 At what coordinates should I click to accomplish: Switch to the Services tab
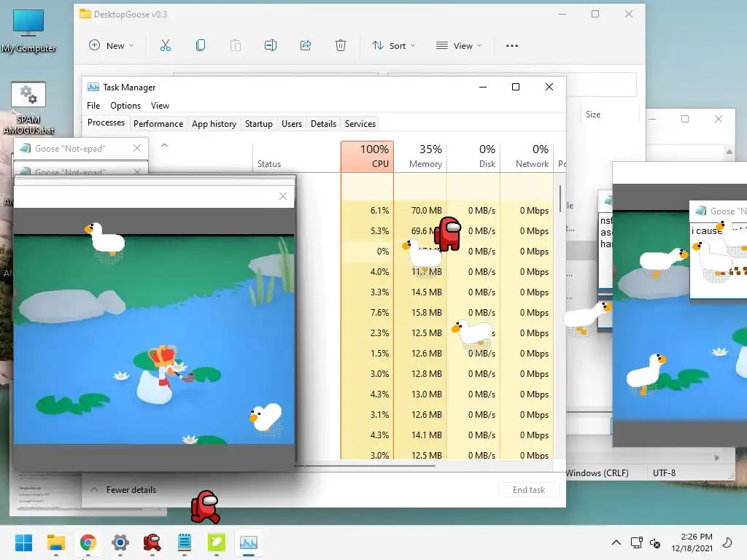(x=360, y=124)
